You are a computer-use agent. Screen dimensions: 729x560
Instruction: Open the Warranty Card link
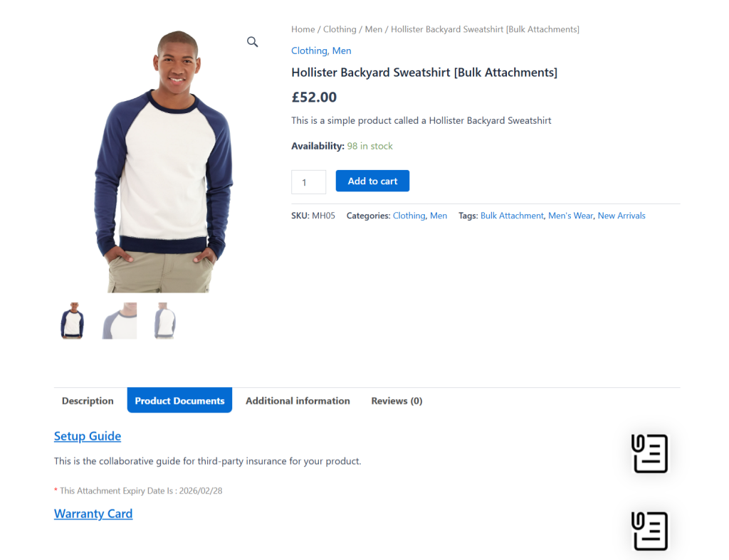pyautogui.click(x=93, y=513)
